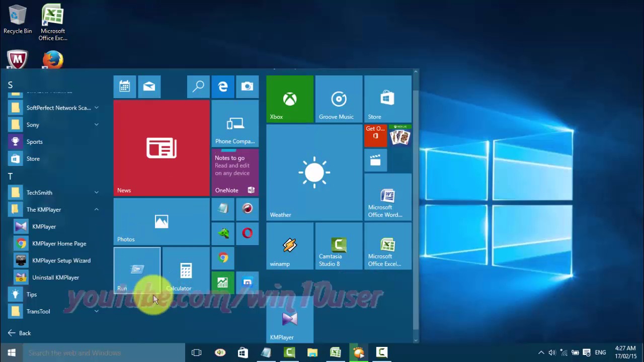Screen dimensions: 644x362
Task: Open the Mail envelope tile
Action: (149, 86)
